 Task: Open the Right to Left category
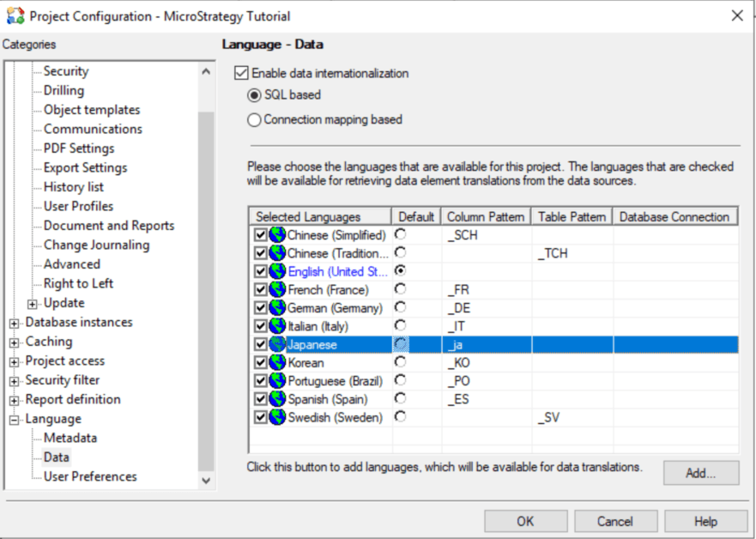pos(78,283)
